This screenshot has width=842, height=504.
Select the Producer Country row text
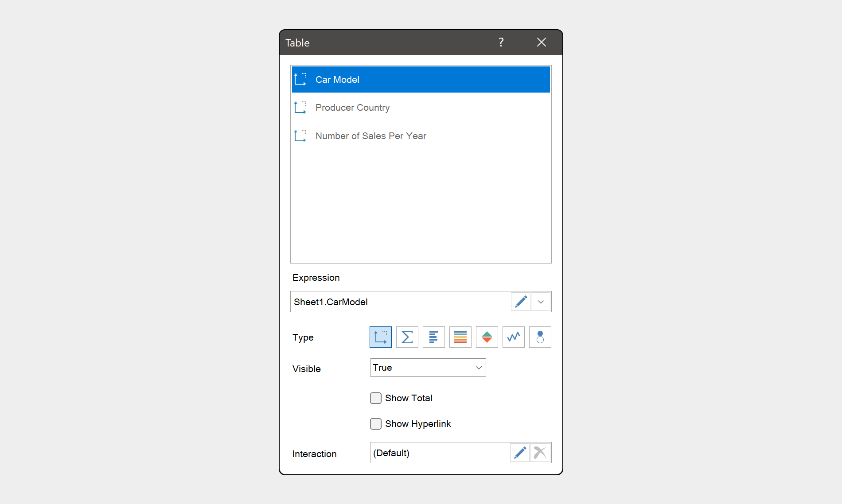pyautogui.click(x=352, y=108)
